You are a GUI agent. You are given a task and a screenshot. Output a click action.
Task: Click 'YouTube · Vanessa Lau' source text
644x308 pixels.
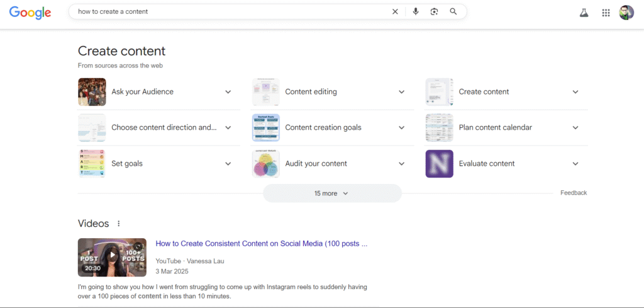pyautogui.click(x=190, y=261)
